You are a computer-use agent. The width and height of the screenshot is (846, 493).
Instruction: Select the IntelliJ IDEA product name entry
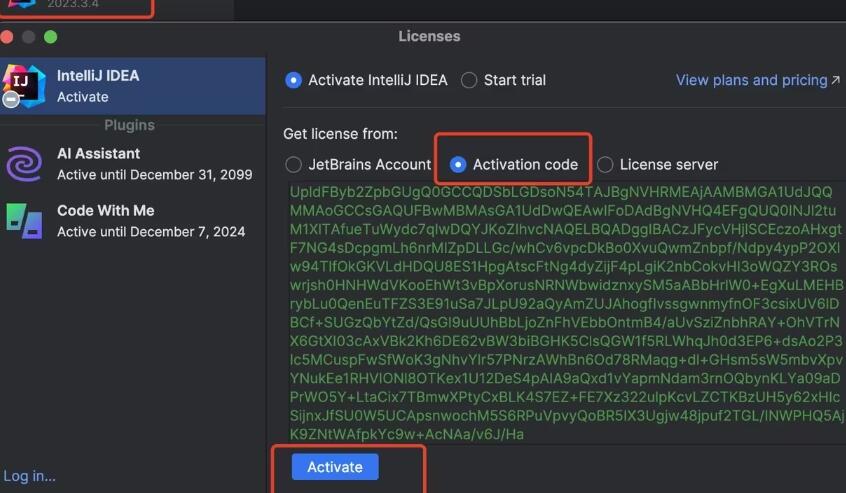98,76
